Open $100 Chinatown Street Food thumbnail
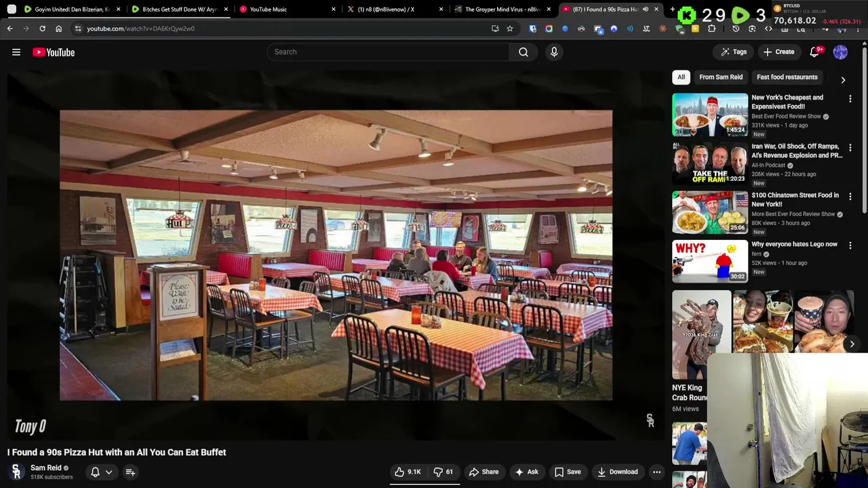Screen dimensions: 868x488 click(x=710, y=212)
